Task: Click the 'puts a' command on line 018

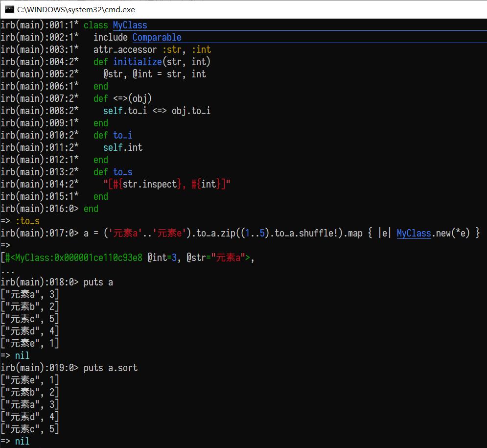Action: click(98, 283)
